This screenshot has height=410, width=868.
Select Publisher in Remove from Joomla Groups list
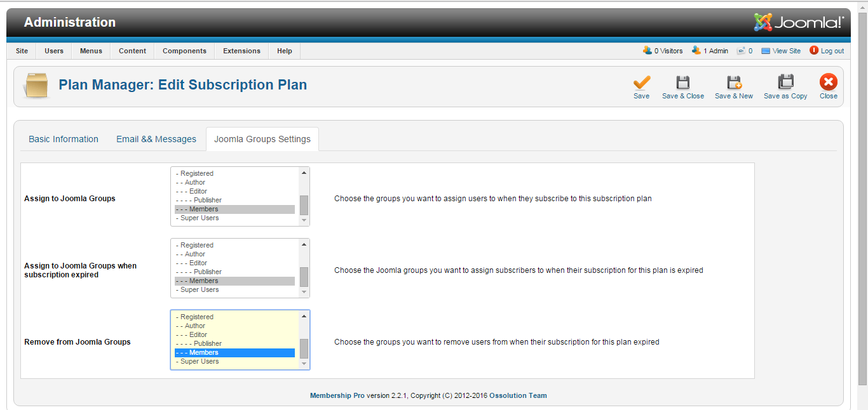pyautogui.click(x=235, y=343)
